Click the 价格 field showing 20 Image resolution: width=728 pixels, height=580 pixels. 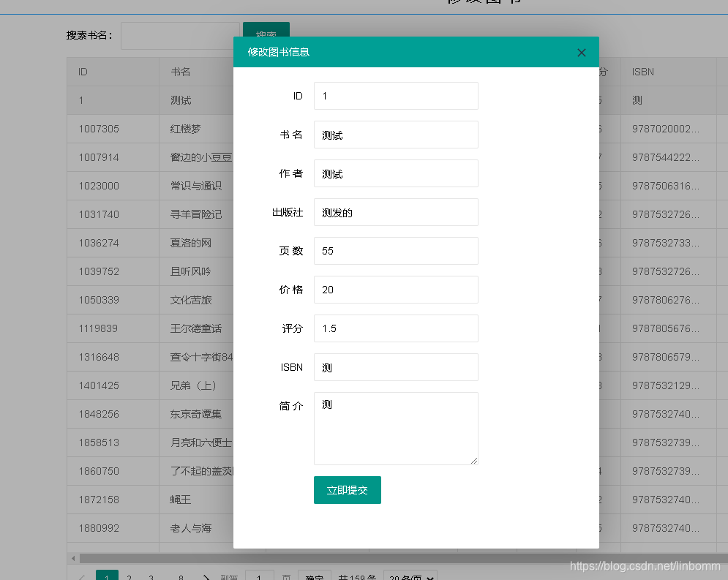396,290
